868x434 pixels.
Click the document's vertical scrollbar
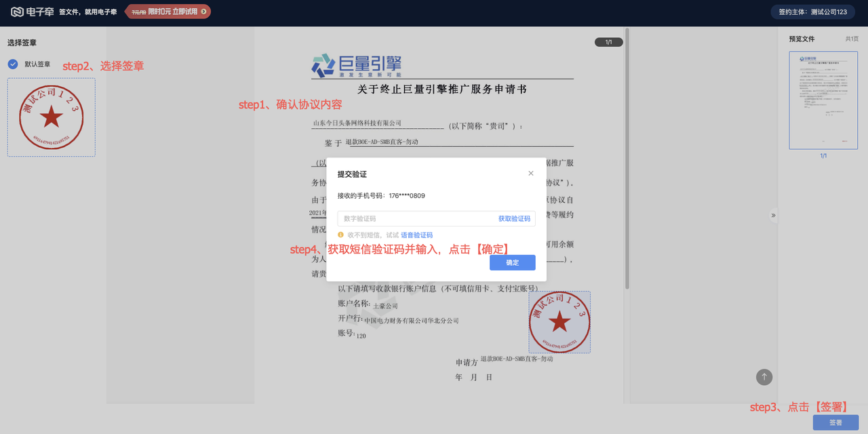click(627, 159)
